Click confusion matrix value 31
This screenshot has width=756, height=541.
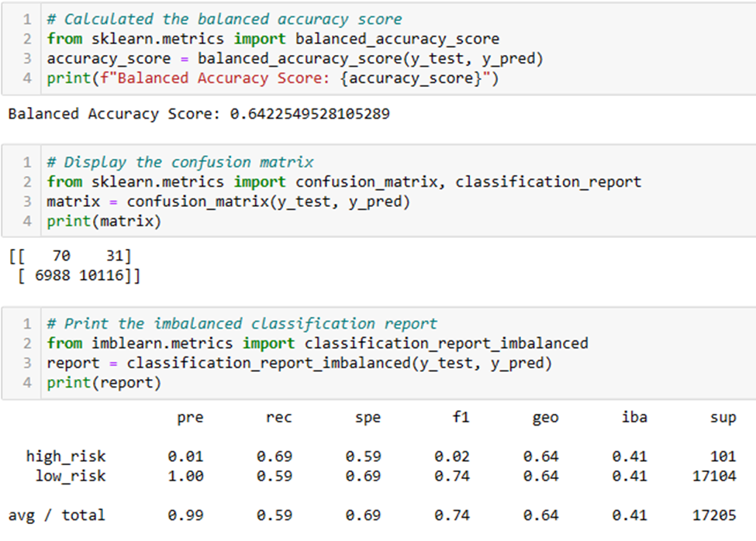[x=115, y=256]
